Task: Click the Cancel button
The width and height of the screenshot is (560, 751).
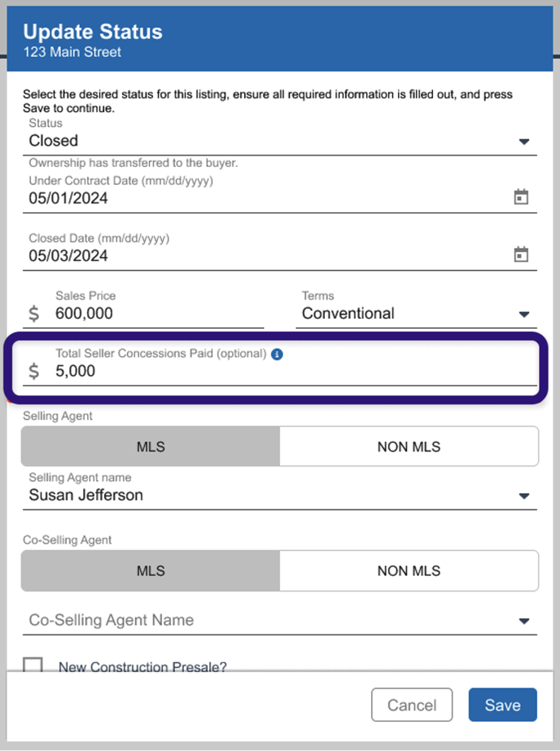Action: (x=412, y=705)
